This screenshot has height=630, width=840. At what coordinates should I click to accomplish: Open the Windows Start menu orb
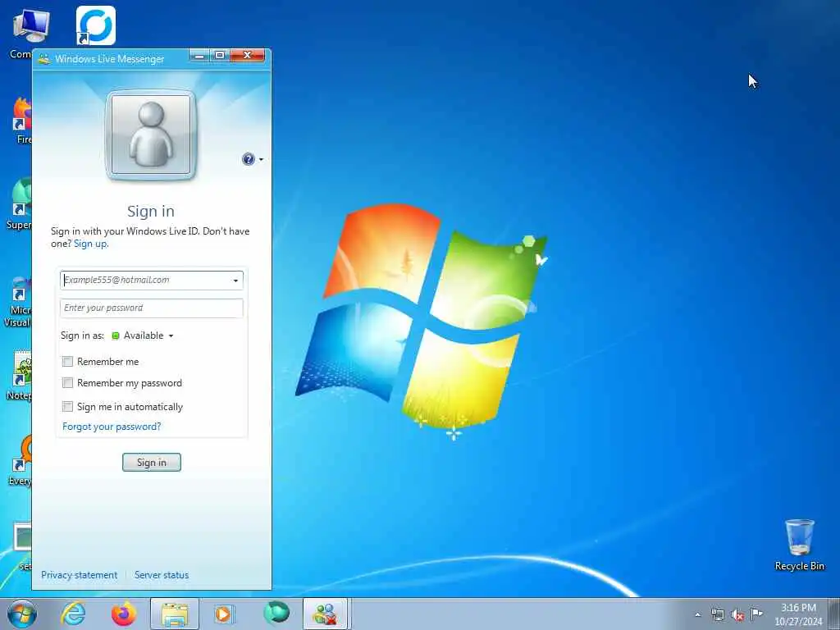pos(22,614)
